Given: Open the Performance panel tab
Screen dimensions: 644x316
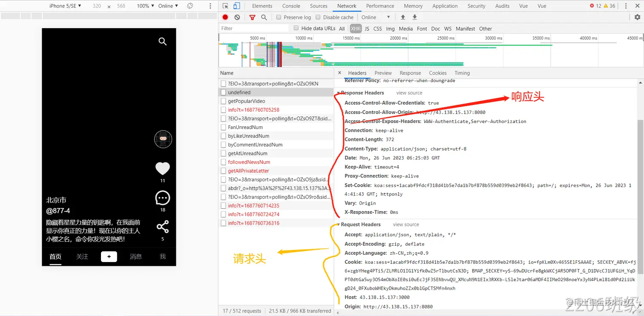Looking at the screenshot, I should pyautogui.click(x=380, y=6).
